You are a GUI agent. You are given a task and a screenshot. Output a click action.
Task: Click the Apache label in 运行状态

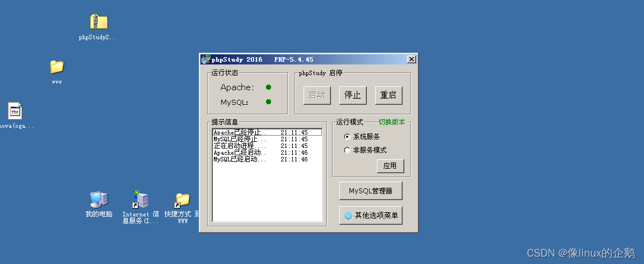click(x=237, y=87)
